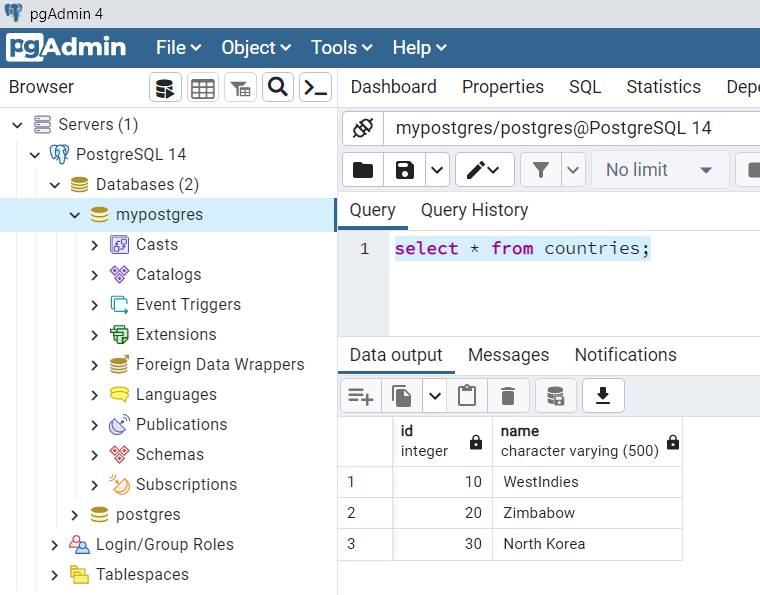Click the Edit pencil icon
Screen dimensions: 760x595
485,170
